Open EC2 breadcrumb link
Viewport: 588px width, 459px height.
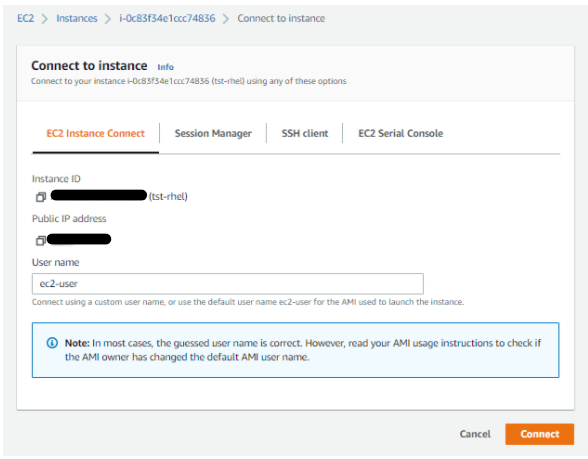pyautogui.click(x=26, y=18)
